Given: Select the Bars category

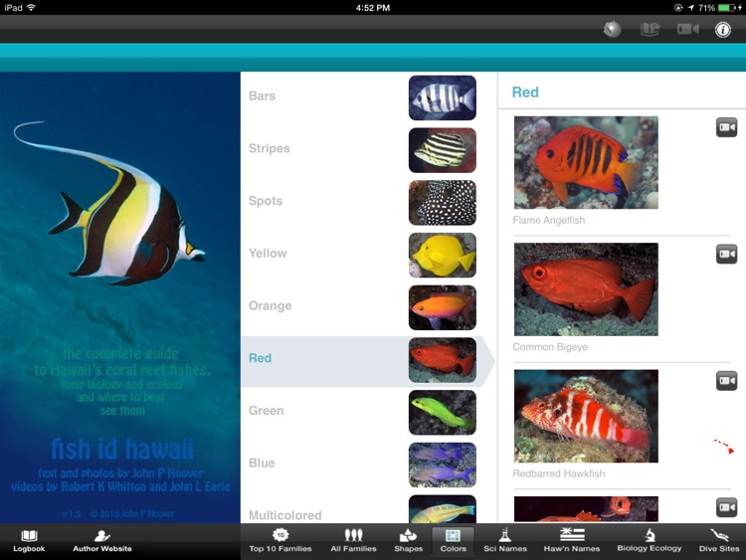Looking at the screenshot, I should [369, 97].
